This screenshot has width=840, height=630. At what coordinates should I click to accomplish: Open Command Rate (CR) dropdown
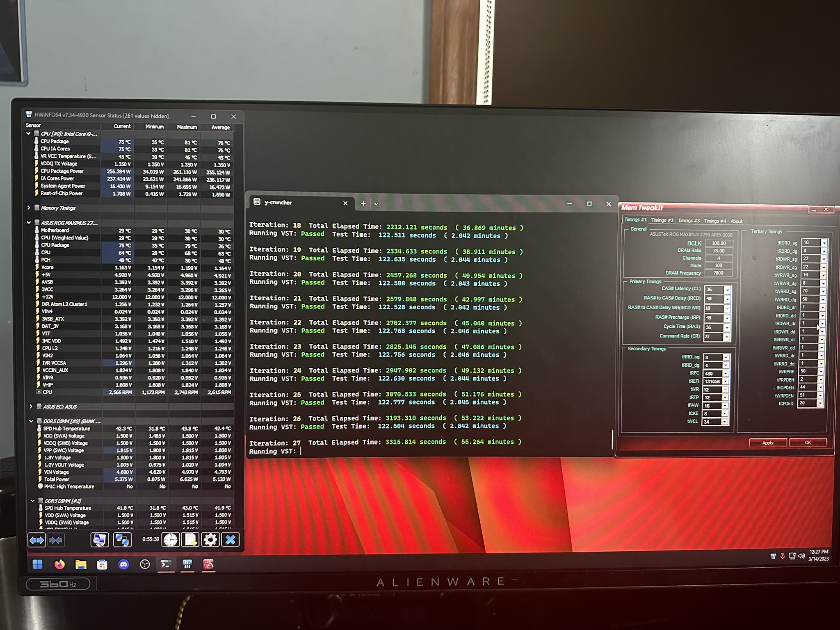[x=726, y=337]
